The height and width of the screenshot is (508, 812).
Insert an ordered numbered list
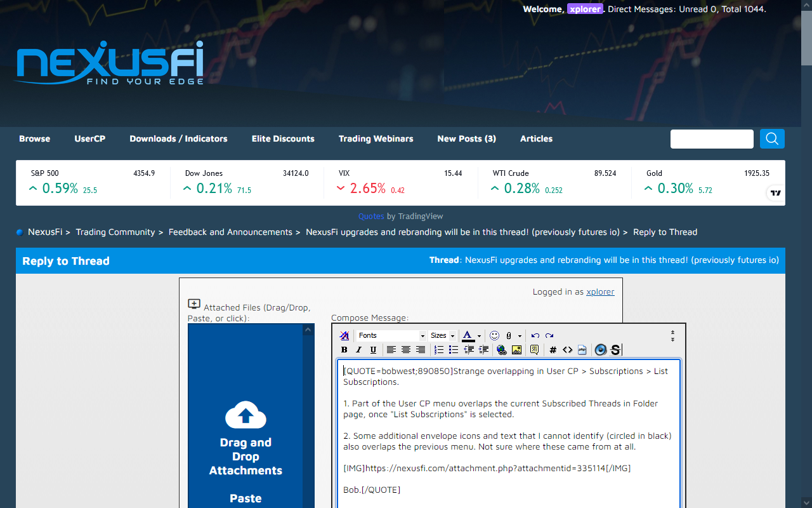439,350
